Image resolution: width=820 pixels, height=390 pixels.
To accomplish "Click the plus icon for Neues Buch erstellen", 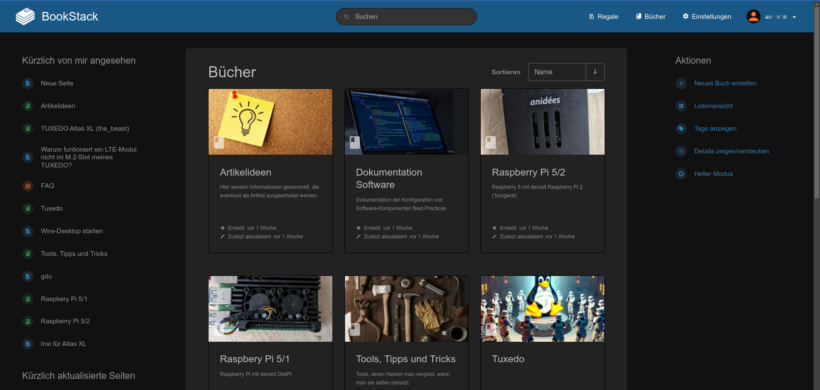I will click(x=681, y=83).
